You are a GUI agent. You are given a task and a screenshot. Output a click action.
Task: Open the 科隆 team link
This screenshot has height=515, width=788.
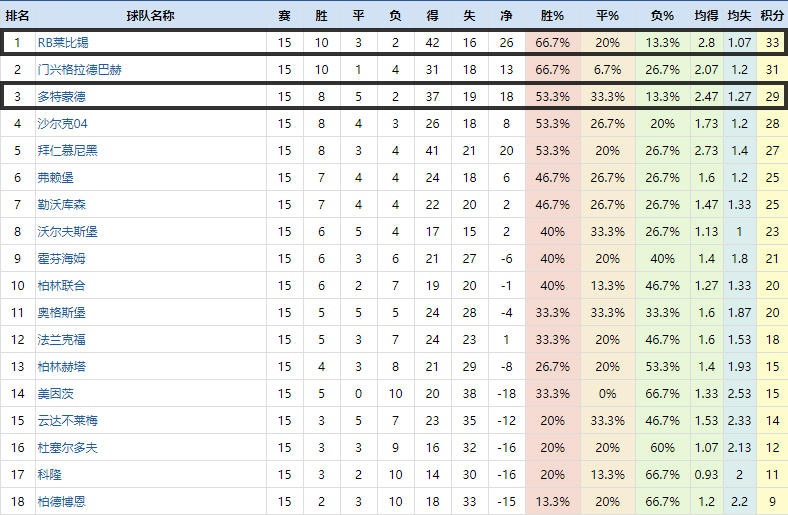(x=49, y=474)
